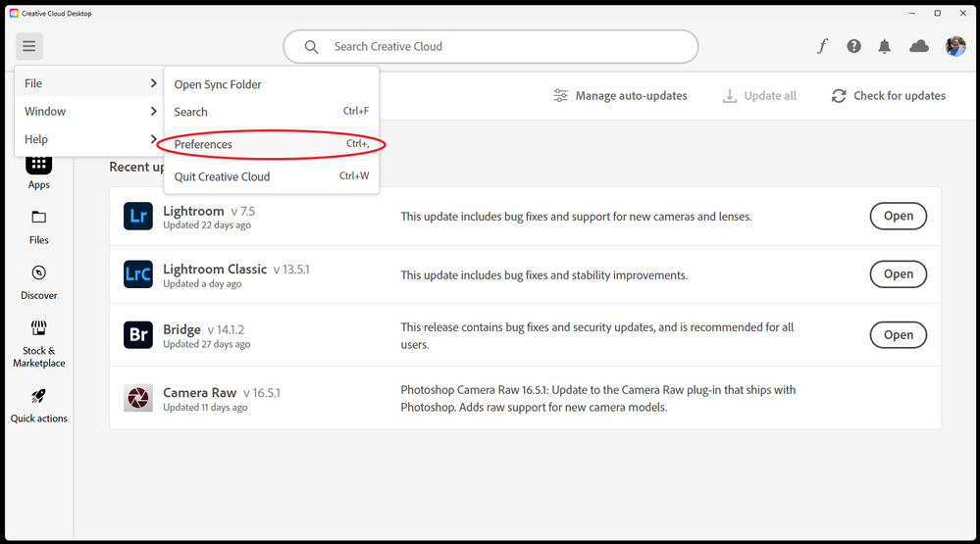Screen dimensions: 980x544
Task: Go to Files in sidebar
Action: click(x=39, y=228)
